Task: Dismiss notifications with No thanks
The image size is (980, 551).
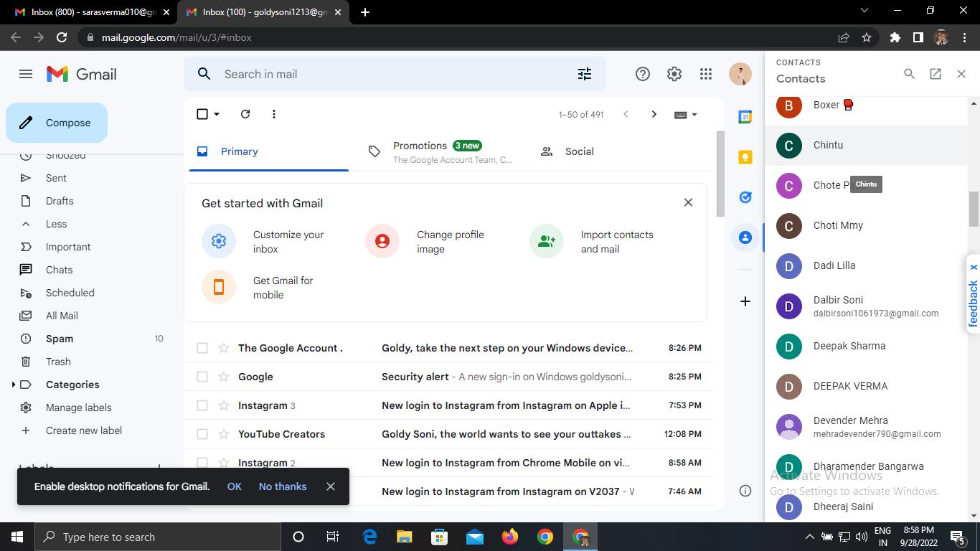Action: pos(282,486)
